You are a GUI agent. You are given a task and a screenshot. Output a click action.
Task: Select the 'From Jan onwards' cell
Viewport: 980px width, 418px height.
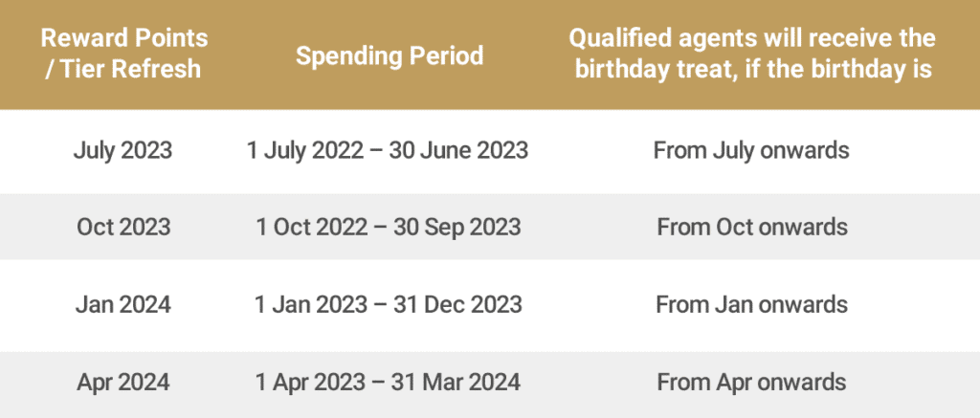coord(752,304)
